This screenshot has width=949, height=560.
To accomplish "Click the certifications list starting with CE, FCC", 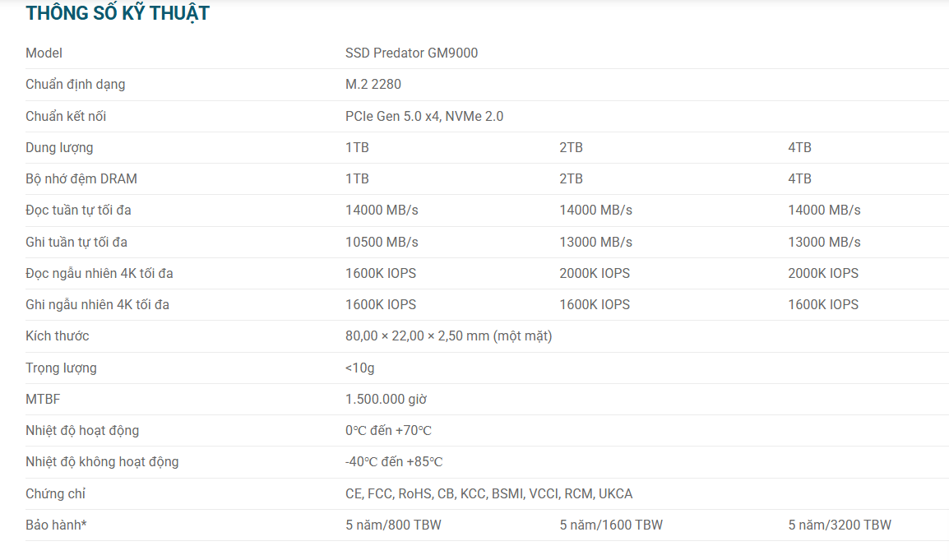I will point(488,493).
